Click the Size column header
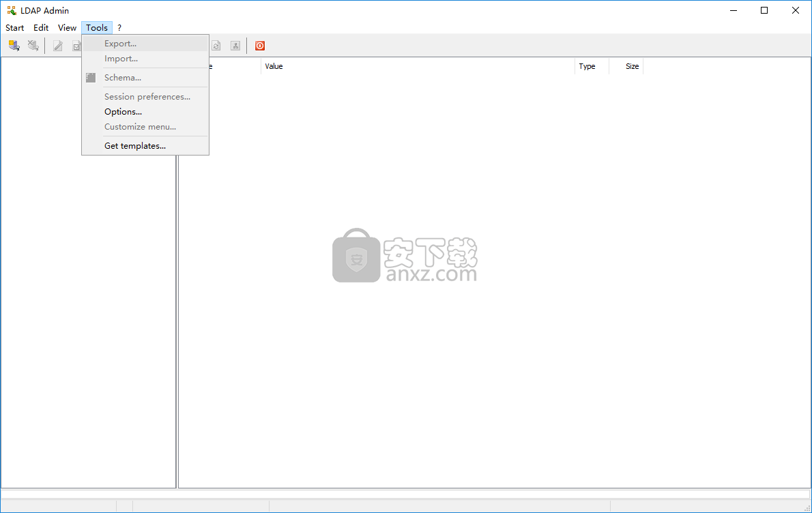812x513 pixels. (x=626, y=66)
